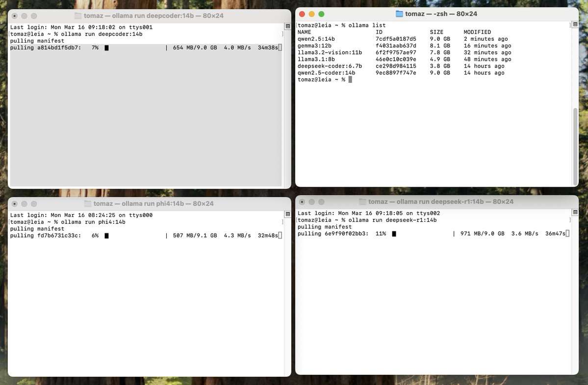Click the split pane icon in the deepseek-r1 window

click(575, 213)
